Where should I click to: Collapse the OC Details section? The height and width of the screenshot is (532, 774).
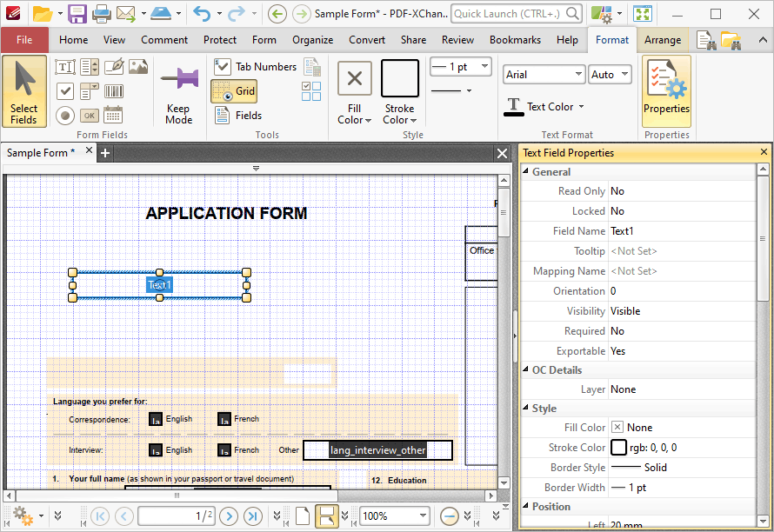(x=525, y=369)
